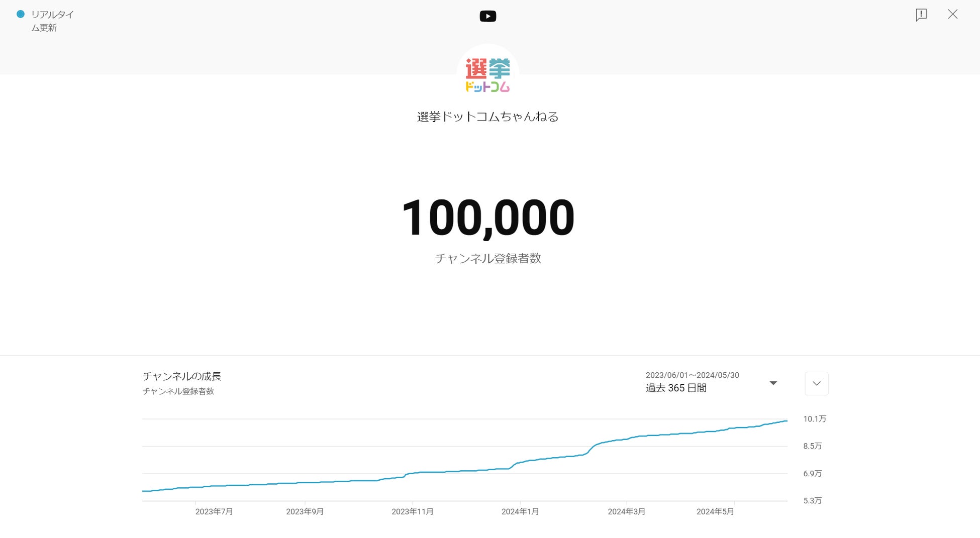This screenshot has height=538, width=980.
Task: Click the 2024年1月 axis label
Action: click(520, 511)
